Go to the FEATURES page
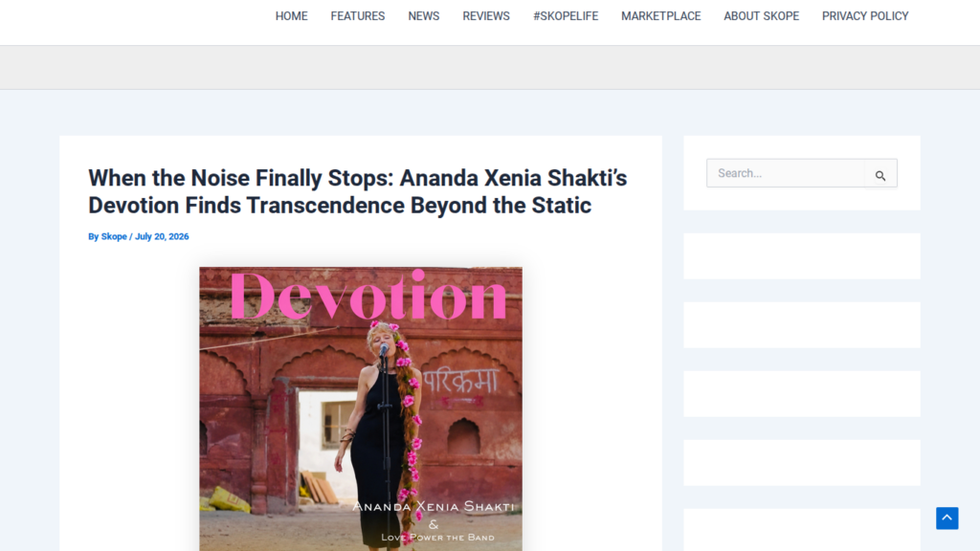The width and height of the screenshot is (980, 551). (x=358, y=16)
